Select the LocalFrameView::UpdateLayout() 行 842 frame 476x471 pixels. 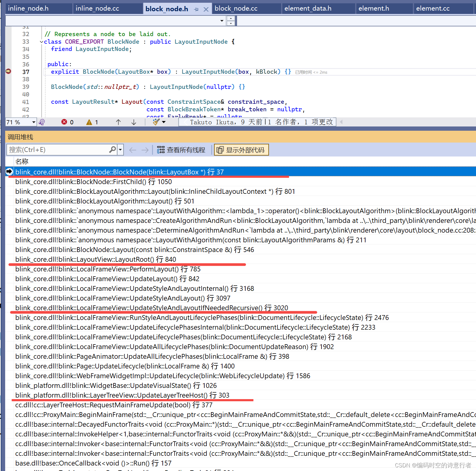245,279
